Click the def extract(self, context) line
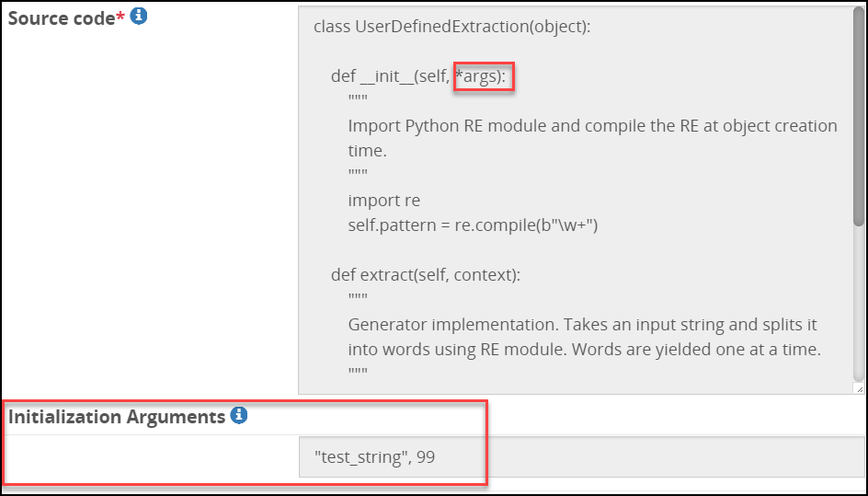The image size is (868, 496). 426,275
